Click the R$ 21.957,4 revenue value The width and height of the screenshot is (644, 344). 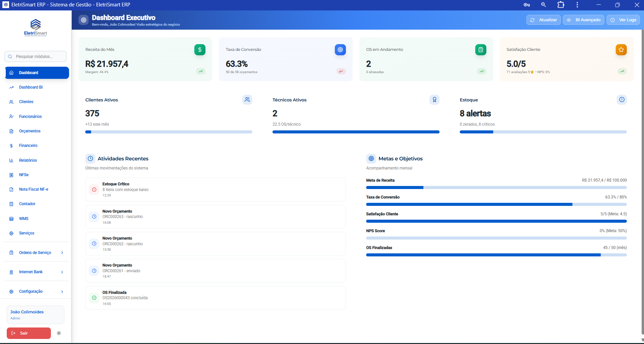(x=107, y=64)
